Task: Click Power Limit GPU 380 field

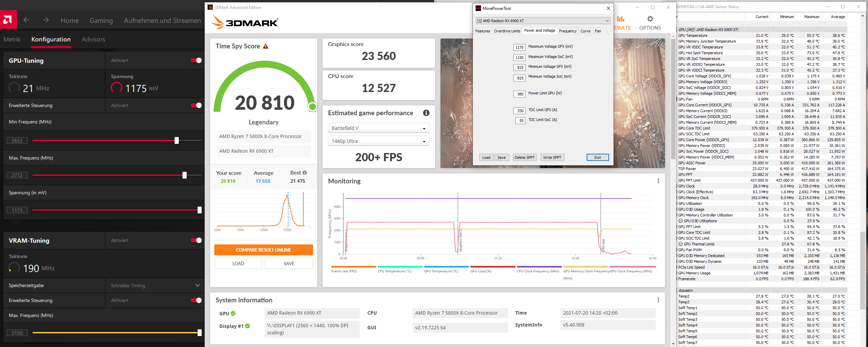Action: 520,94
